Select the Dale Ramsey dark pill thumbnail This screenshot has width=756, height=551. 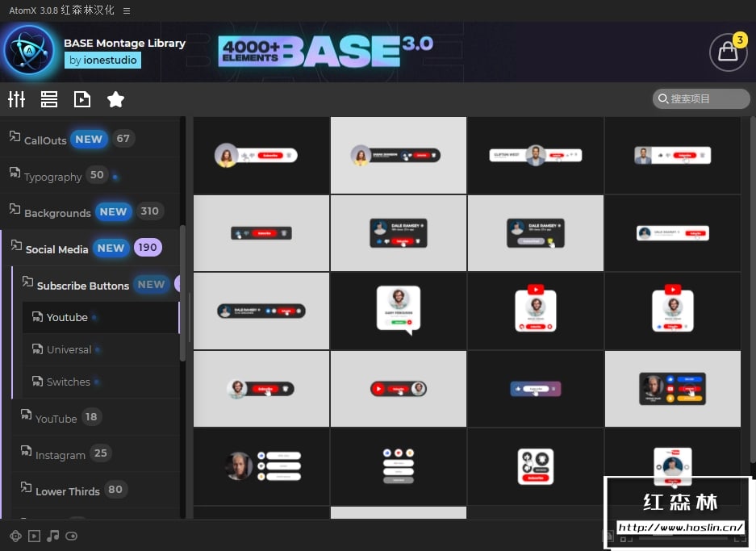pos(261,311)
